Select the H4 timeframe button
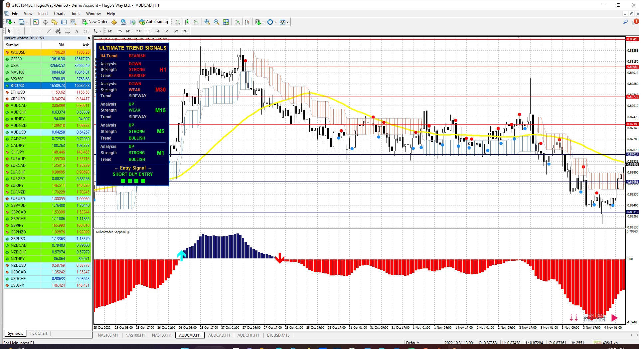This screenshot has height=349, width=644. [x=157, y=31]
